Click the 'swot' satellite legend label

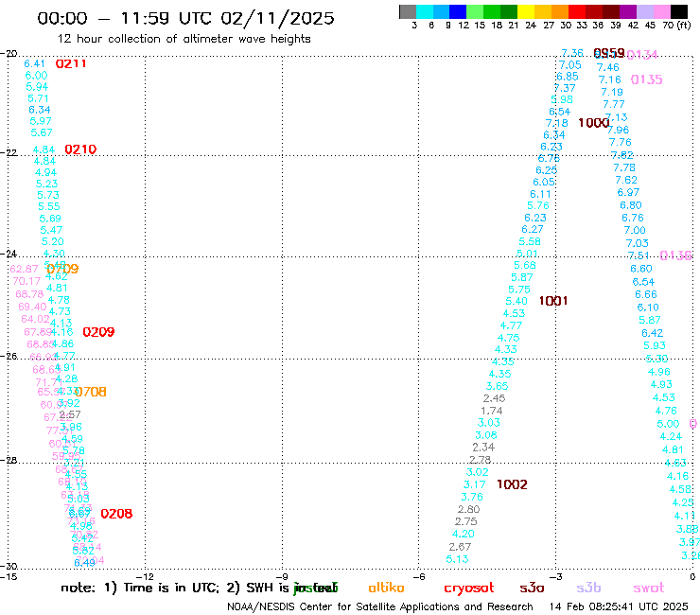coord(649,589)
